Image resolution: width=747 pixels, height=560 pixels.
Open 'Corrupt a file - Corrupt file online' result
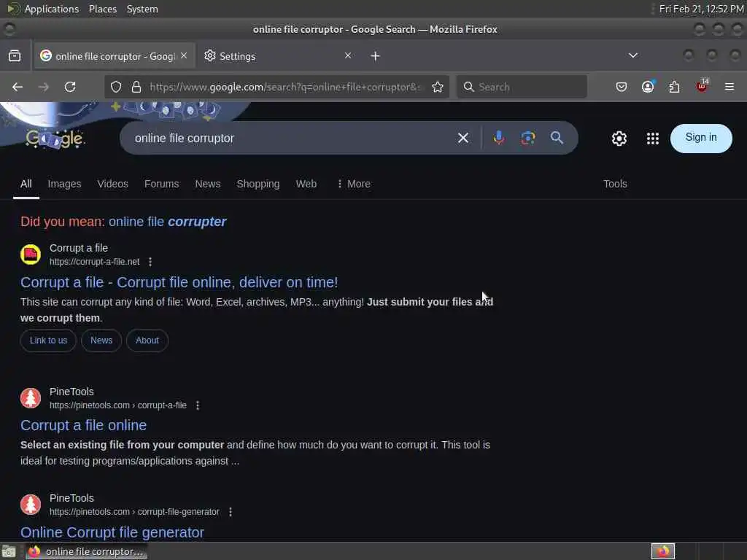tap(179, 282)
